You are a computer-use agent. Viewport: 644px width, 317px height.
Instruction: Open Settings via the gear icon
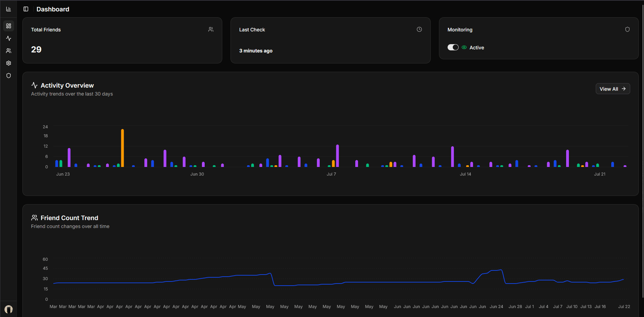coord(9,63)
